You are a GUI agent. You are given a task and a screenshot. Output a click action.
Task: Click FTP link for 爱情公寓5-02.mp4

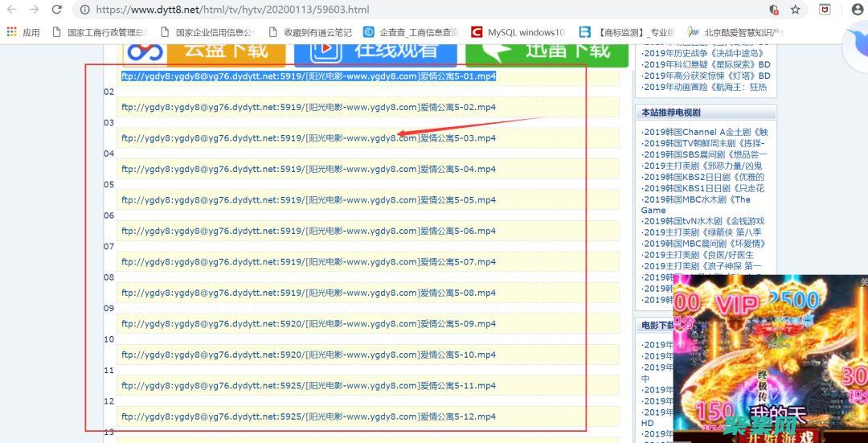click(x=309, y=107)
